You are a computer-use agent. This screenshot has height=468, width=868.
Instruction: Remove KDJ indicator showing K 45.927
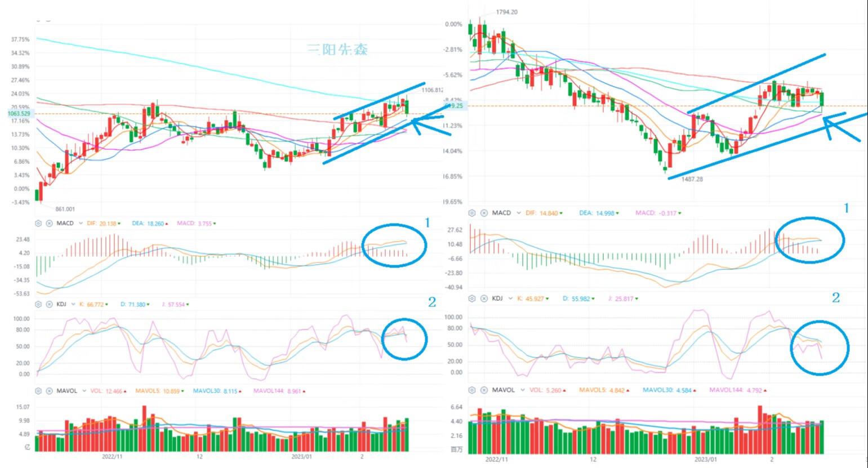[x=484, y=298]
